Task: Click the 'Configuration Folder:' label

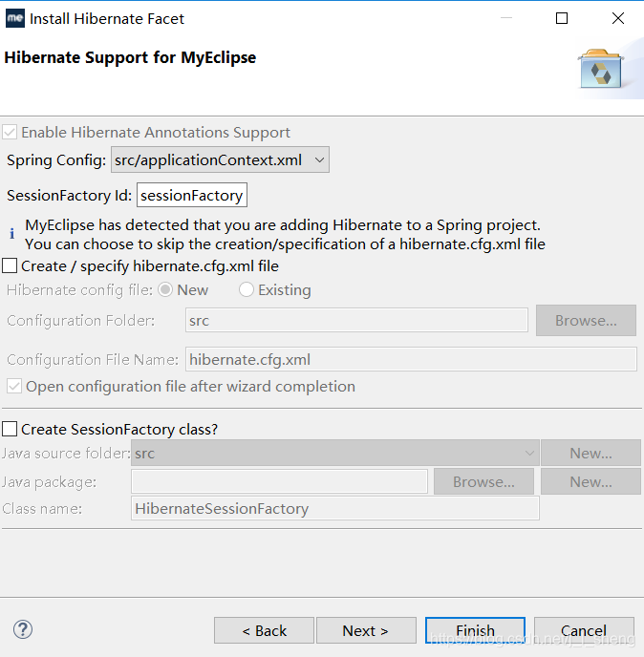Action: (x=81, y=321)
